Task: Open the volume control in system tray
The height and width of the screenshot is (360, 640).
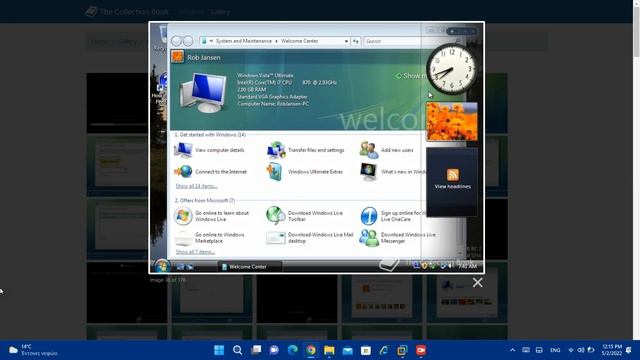Action: pyautogui.click(x=581, y=350)
